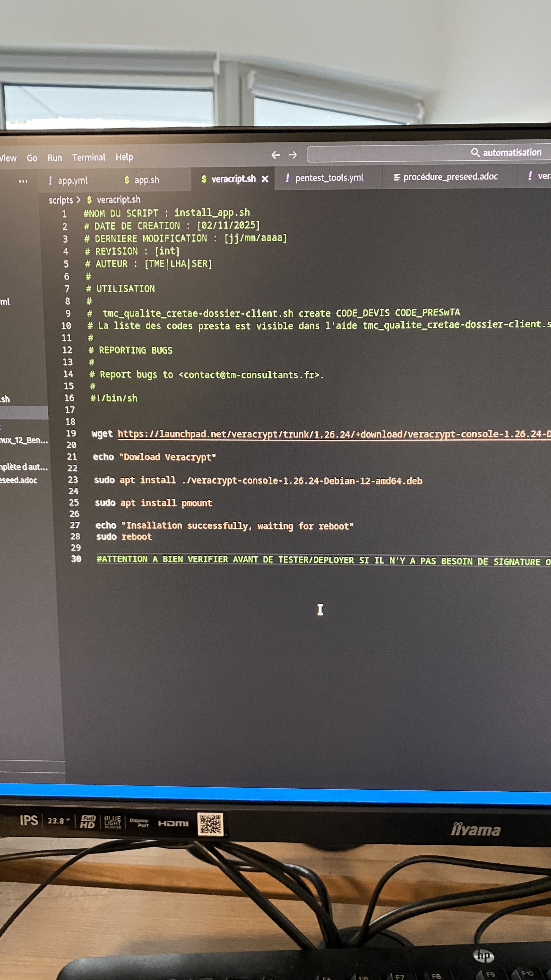
Task: Click the 'waiting for reboot' echo line
Action: click(224, 526)
